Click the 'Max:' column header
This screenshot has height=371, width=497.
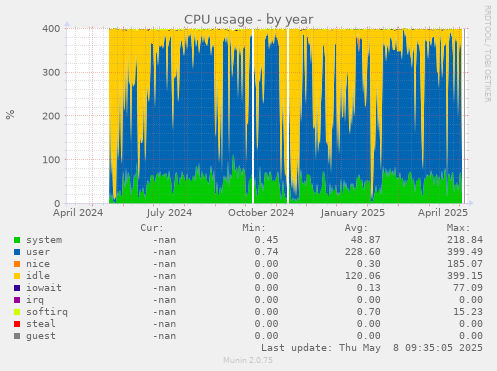(x=458, y=228)
